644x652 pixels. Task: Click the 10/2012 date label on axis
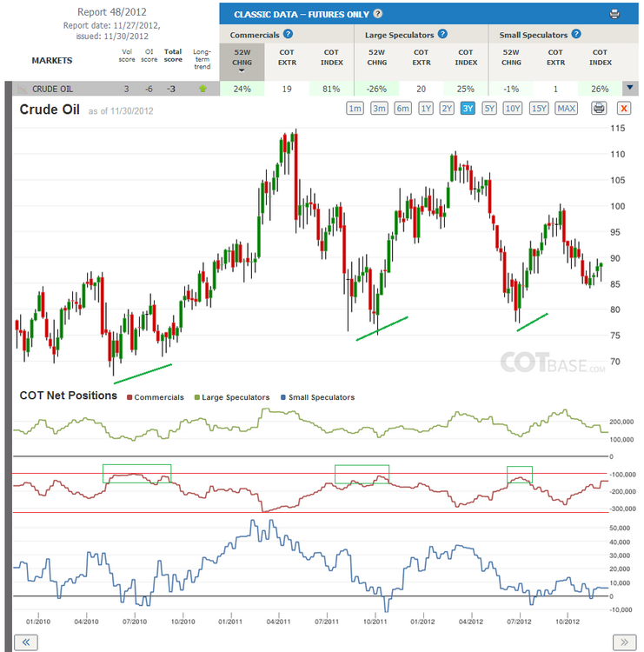pyautogui.click(x=568, y=622)
